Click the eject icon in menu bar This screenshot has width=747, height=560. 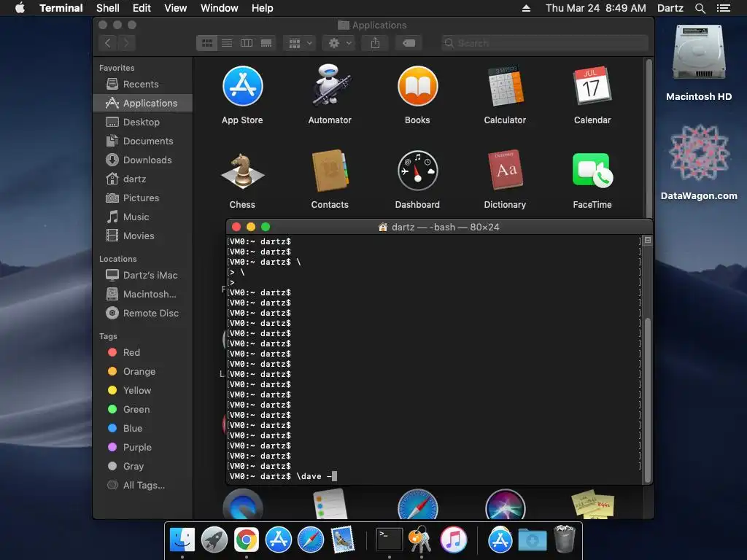click(x=527, y=8)
